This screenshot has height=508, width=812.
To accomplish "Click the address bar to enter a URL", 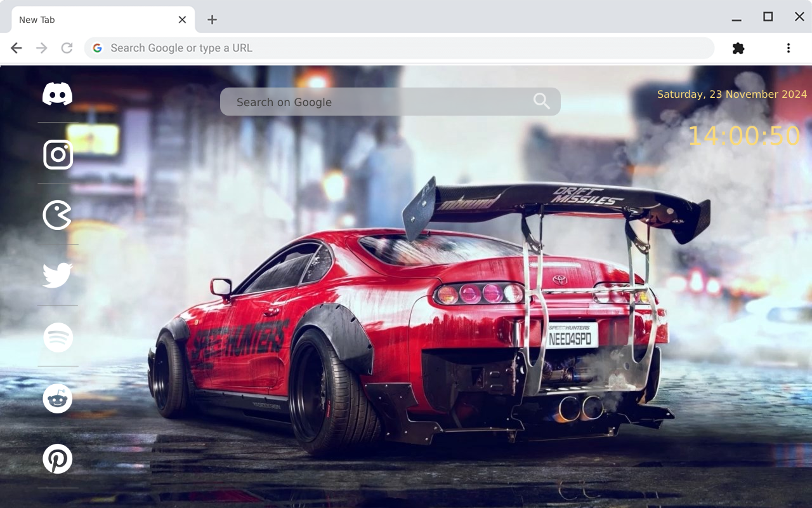I will click(381, 48).
